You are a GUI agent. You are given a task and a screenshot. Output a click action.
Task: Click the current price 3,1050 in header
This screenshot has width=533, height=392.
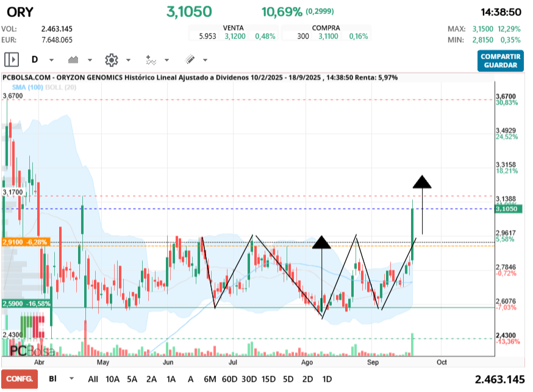tap(189, 12)
